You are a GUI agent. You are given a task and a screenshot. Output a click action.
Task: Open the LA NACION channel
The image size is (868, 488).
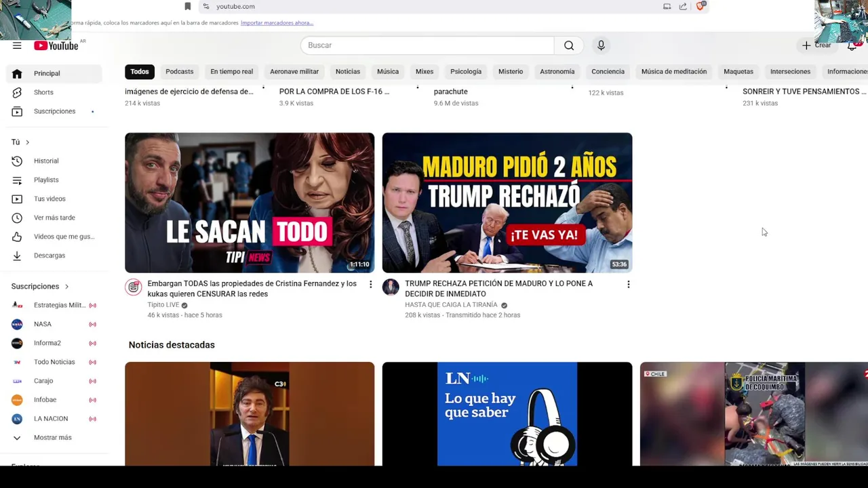tap(54, 419)
